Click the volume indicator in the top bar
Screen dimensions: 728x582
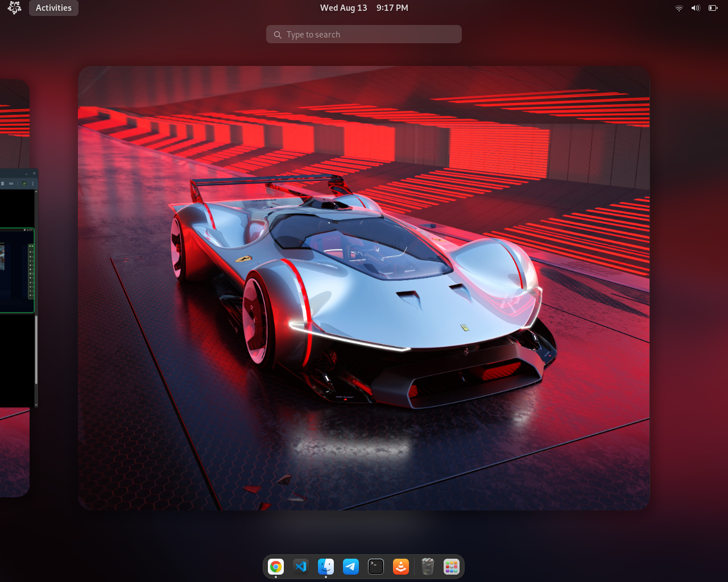tap(694, 7)
